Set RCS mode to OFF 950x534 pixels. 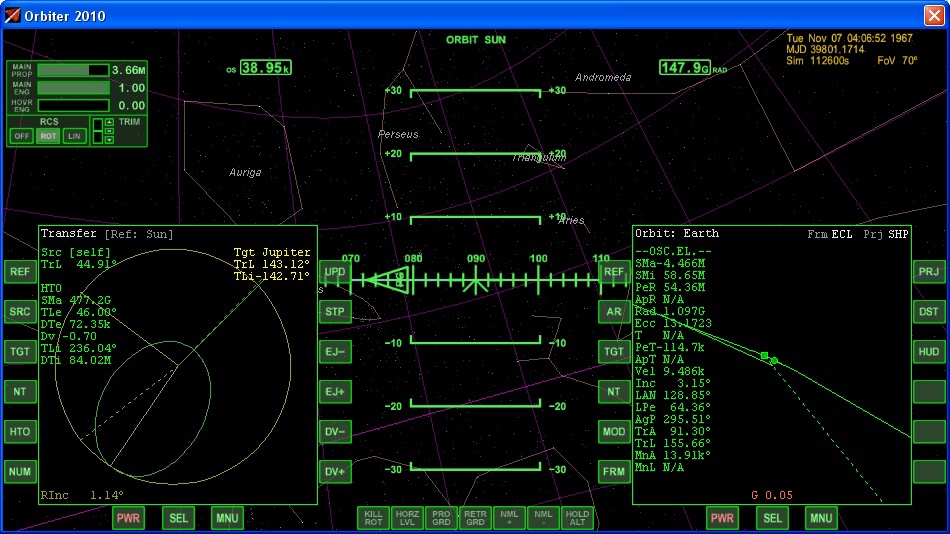21,136
